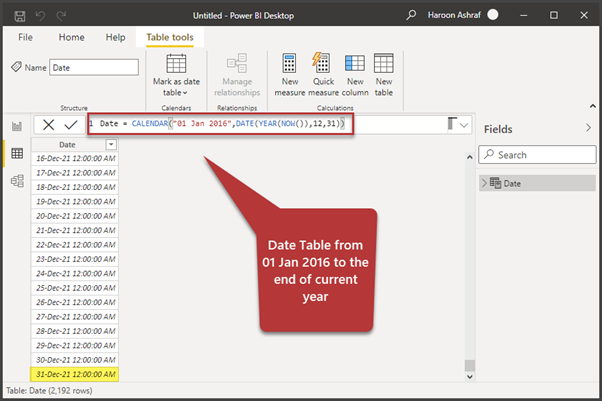Open the Date column filter dropdown
602x401 pixels.
point(111,144)
